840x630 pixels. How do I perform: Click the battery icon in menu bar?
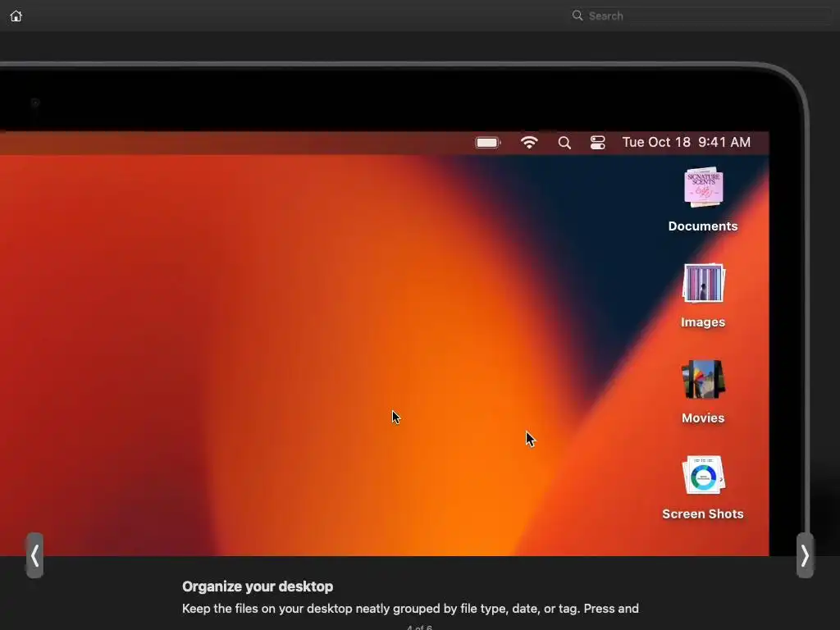[x=488, y=143]
